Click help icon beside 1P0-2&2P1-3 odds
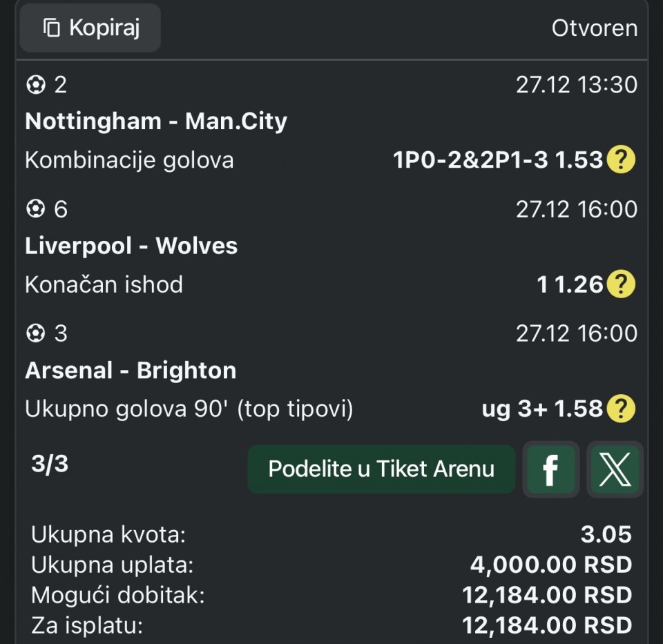The height and width of the screenshot is (644, 663). point(620,160)
